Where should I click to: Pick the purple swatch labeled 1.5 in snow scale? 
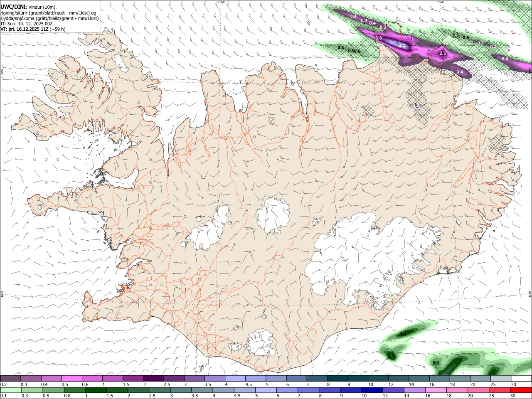click(133, 379)
